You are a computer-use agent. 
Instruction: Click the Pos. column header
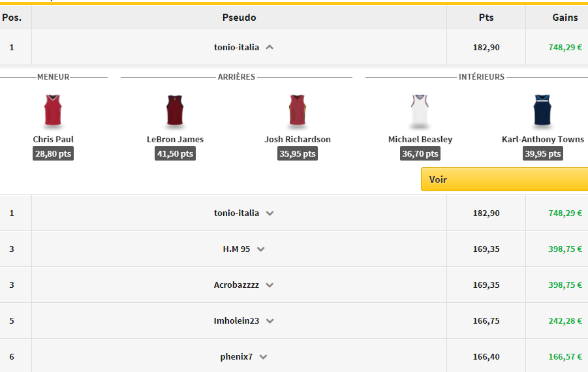[x=12, y=18]
